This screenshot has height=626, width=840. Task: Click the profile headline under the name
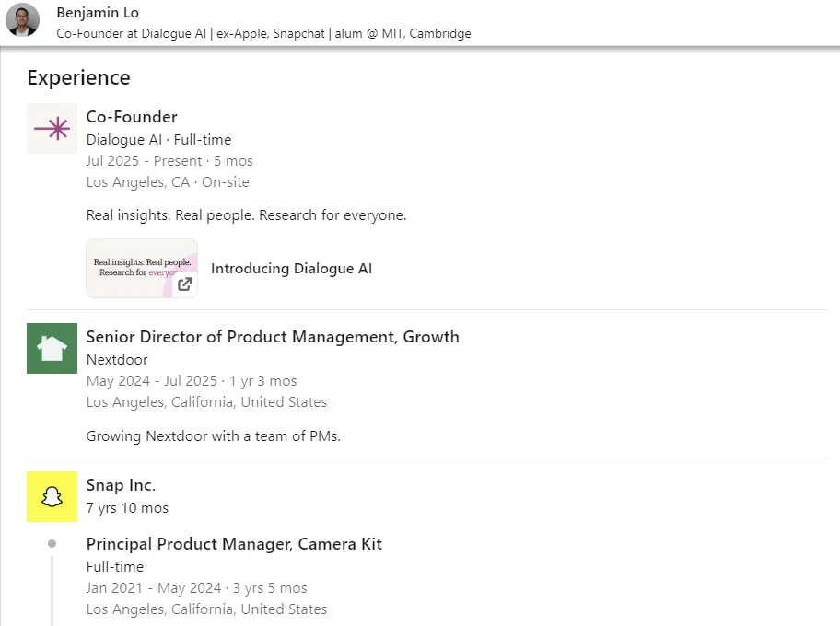(263, 33)
